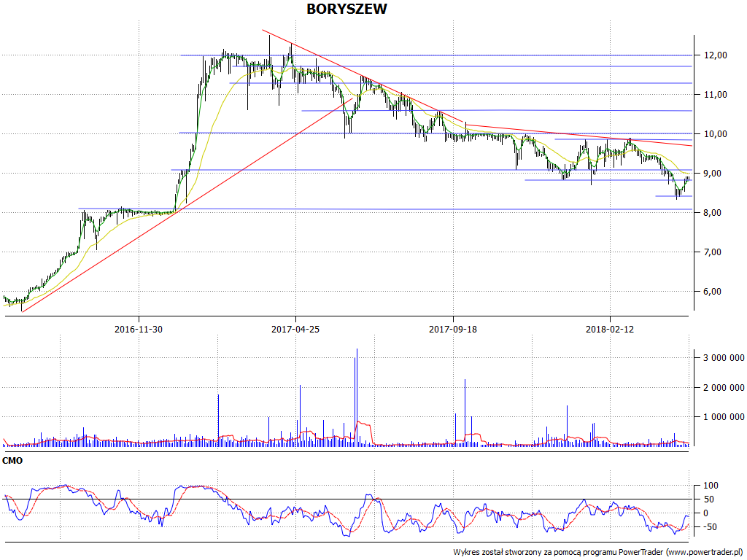Click the PowerTrader attribution text
The image size is (747, 560).
click(x=598, y=553)
